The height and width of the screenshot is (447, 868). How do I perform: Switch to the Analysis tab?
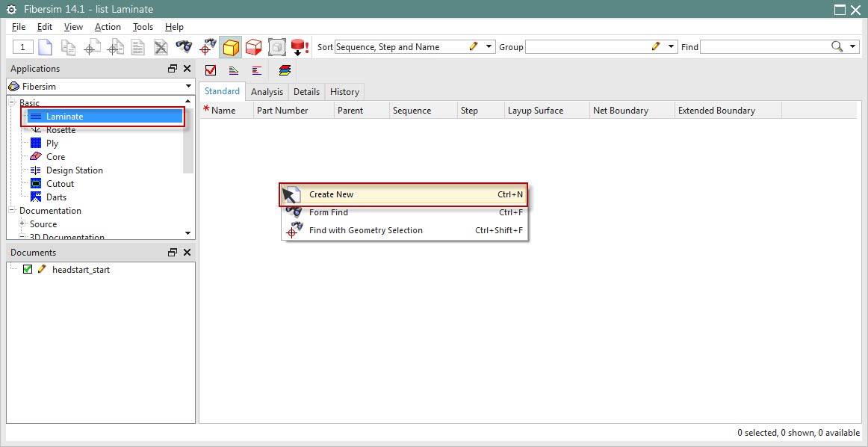[x=267, y=91]
